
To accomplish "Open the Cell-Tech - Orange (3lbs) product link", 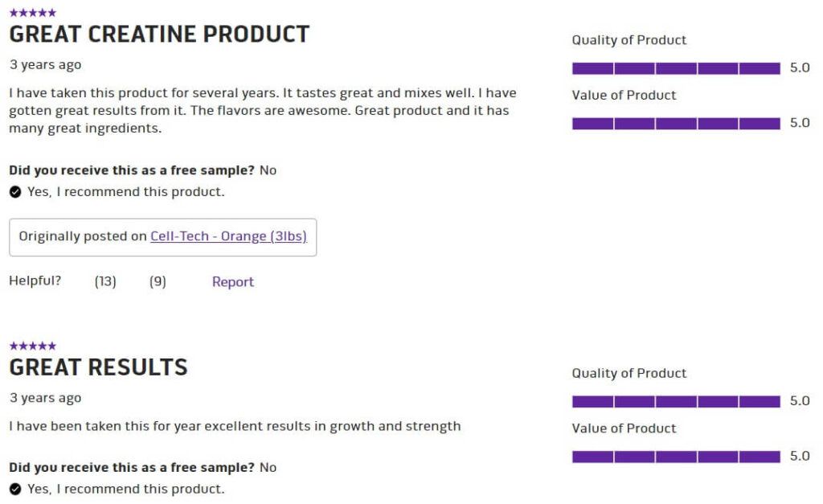I will (228, 236).
